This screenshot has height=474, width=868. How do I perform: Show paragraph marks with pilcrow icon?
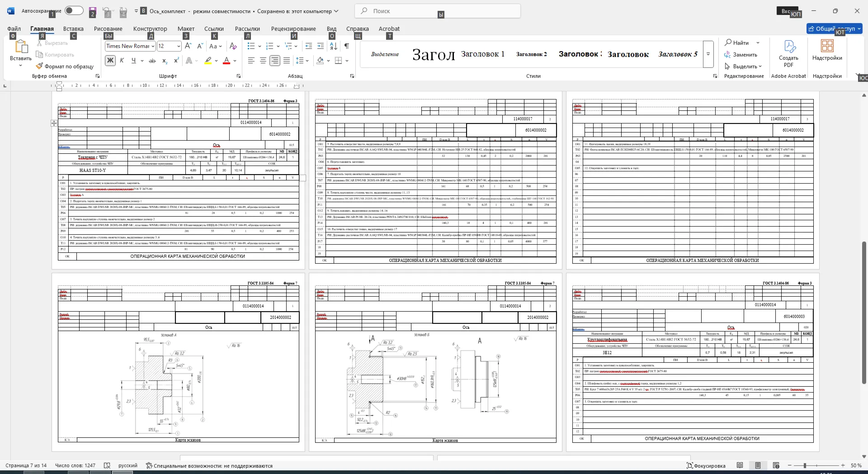click(x=346, y=46)
